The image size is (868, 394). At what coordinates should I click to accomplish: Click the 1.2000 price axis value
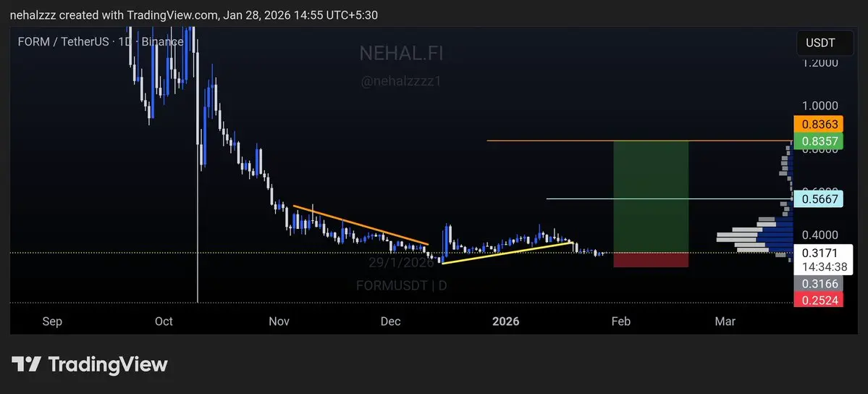[x=820, y=62]
